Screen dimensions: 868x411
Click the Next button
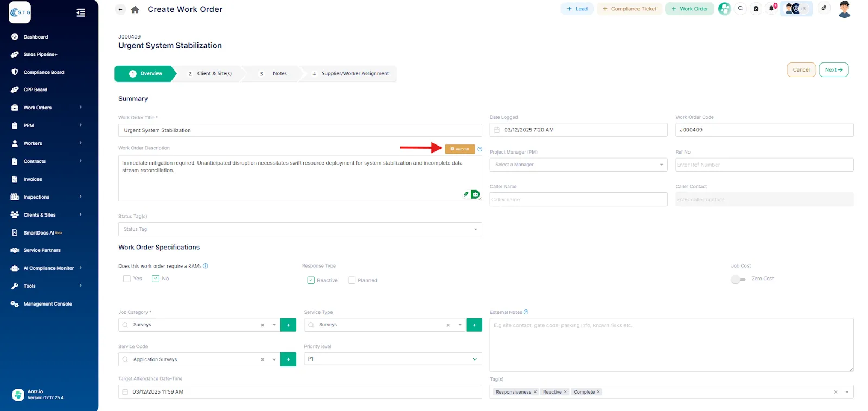point(833,70)
